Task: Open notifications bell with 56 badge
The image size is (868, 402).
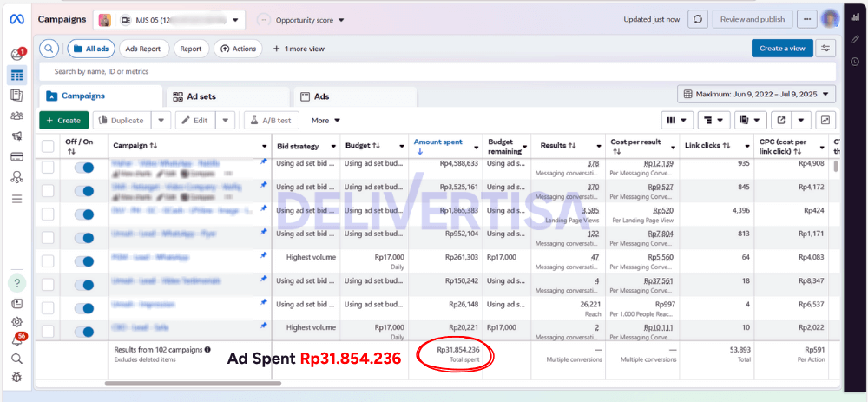Action: [x=16, y=340]
